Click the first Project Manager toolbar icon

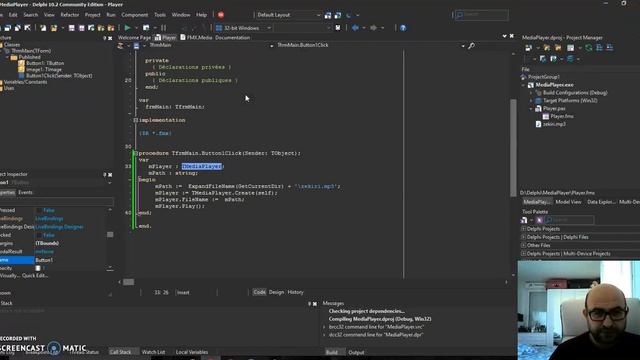click(x=529, y=48)
